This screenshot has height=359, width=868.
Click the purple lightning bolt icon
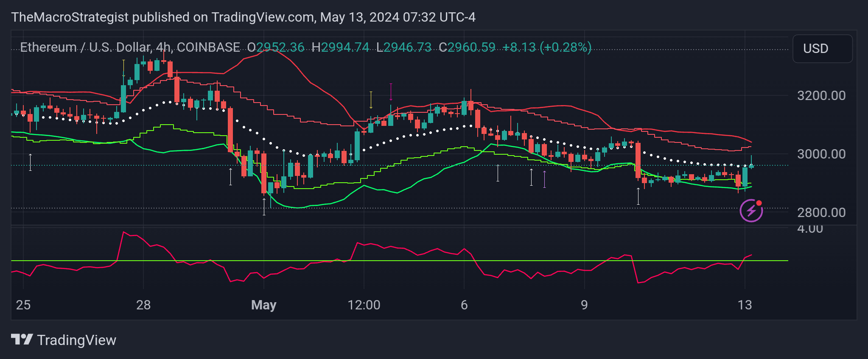tap(751, 211)
